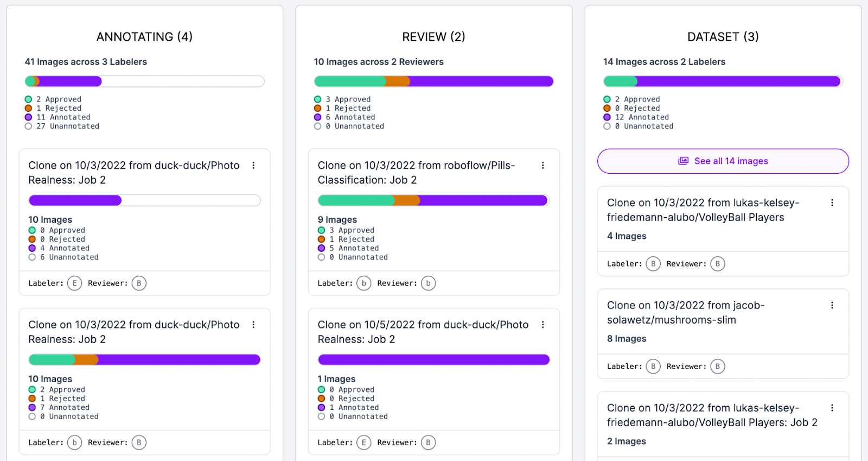Click the 2 Images count on VolleyBall Players: Job 2
Image resolution: width=868 pixels, height=461 pixels.
click(627, 441)
